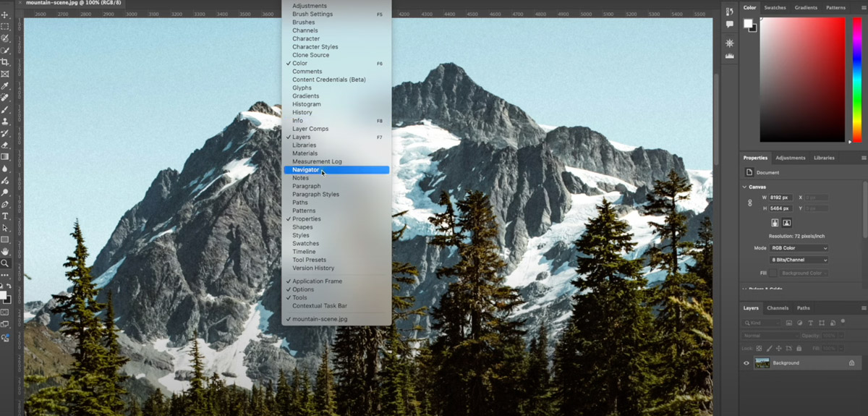Select the Rectangular Marquee tool

(x=5, y=27)
